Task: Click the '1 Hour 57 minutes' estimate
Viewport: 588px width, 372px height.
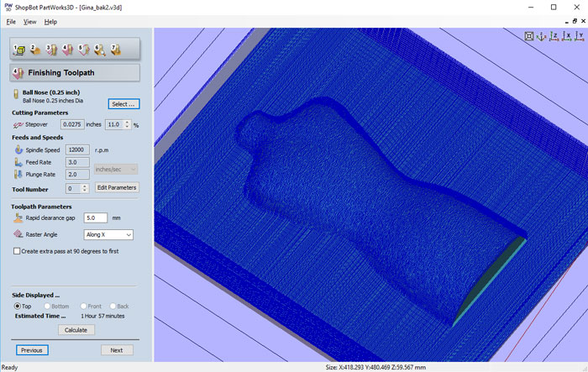Action: tap(102, 316)
